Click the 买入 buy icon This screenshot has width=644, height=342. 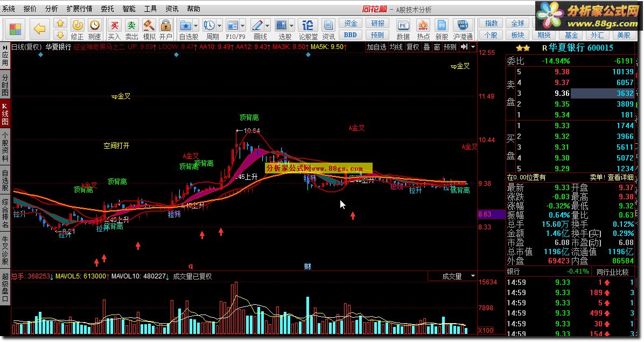pos(114,25)
